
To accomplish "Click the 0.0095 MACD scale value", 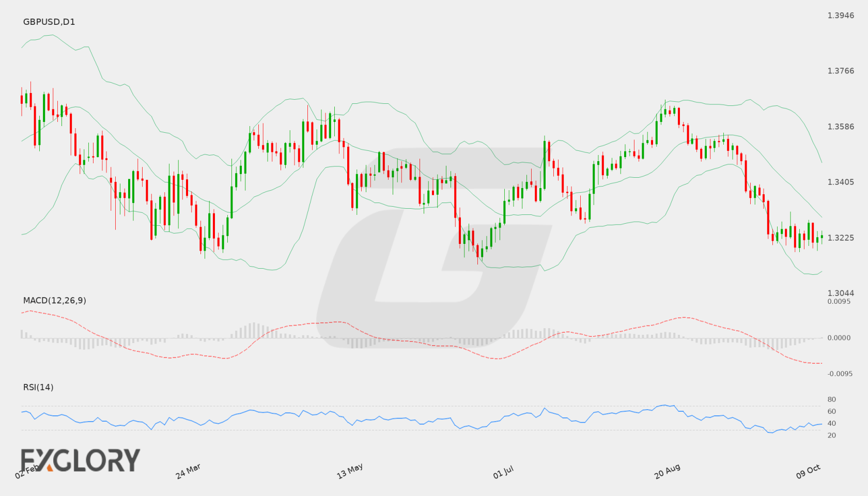I will [x=839, y=301].
